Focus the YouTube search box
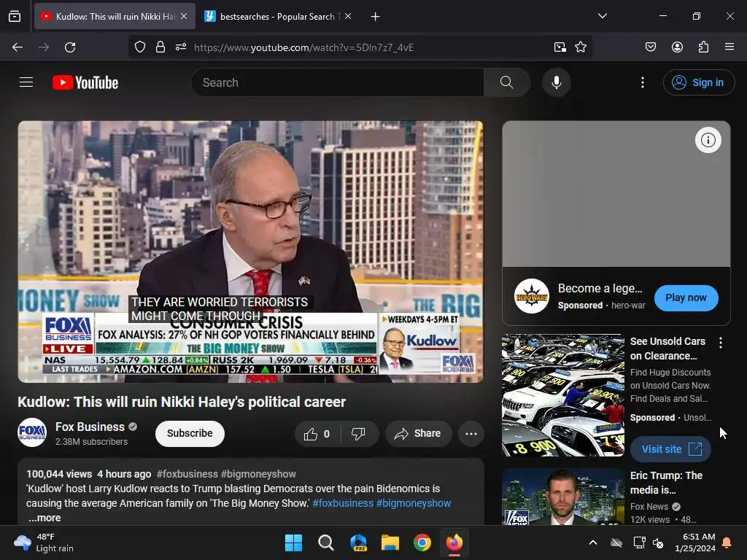Image resolution: width=747 pixels, height=560 pixels. tap(338, 82)
